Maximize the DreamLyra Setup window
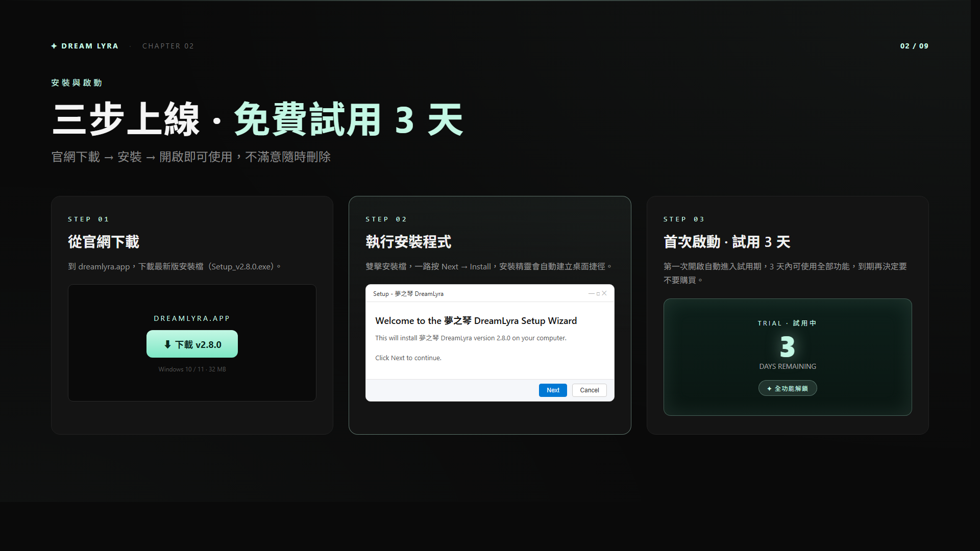 coord(598,294)
